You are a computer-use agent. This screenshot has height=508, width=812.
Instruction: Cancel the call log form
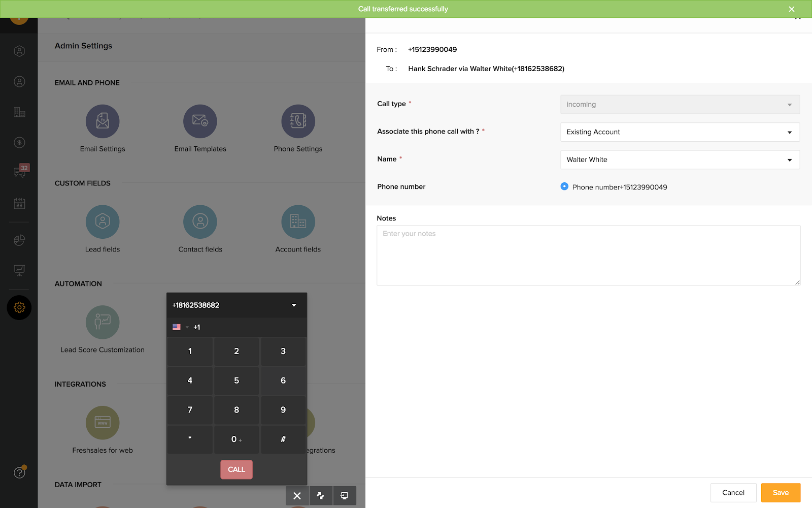point(733,493)
